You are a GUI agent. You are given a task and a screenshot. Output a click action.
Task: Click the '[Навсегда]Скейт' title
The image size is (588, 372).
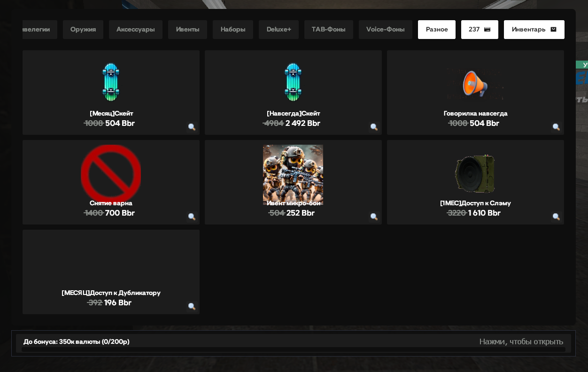293,113
